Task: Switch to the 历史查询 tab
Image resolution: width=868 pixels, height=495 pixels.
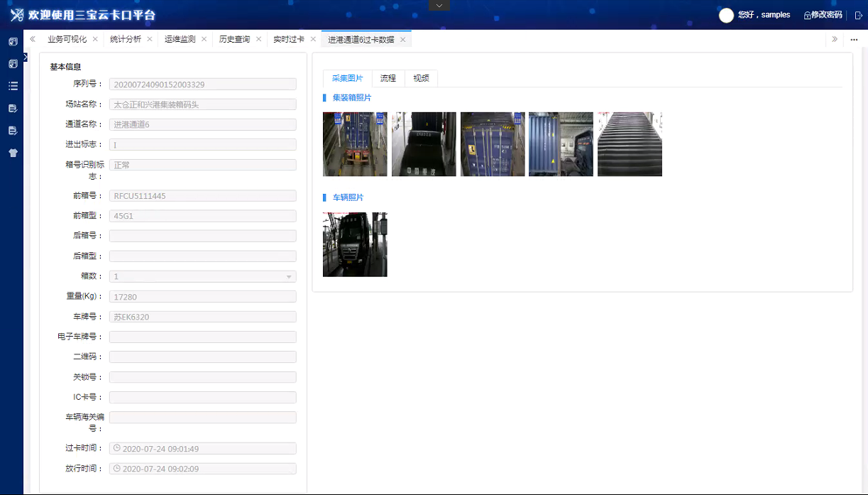Action: tap(234, 39)
